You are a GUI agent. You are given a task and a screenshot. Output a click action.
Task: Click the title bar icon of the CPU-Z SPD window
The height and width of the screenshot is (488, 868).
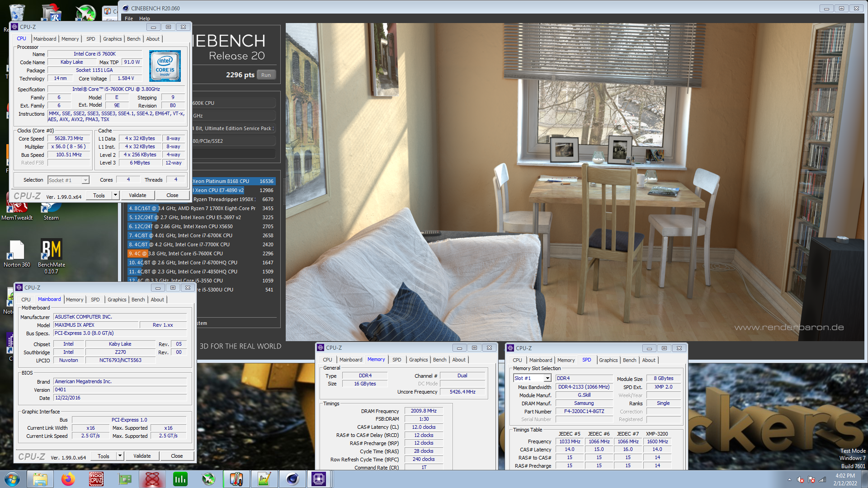(x=510, y=348)
